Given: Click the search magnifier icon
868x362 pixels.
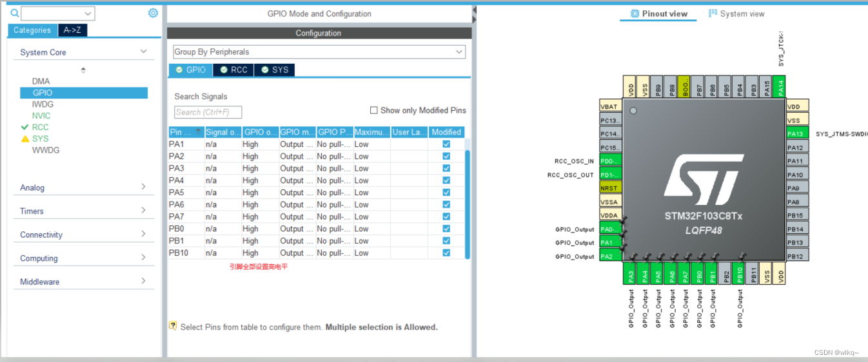Looking at the screenshot, I should tap(14, 13).
